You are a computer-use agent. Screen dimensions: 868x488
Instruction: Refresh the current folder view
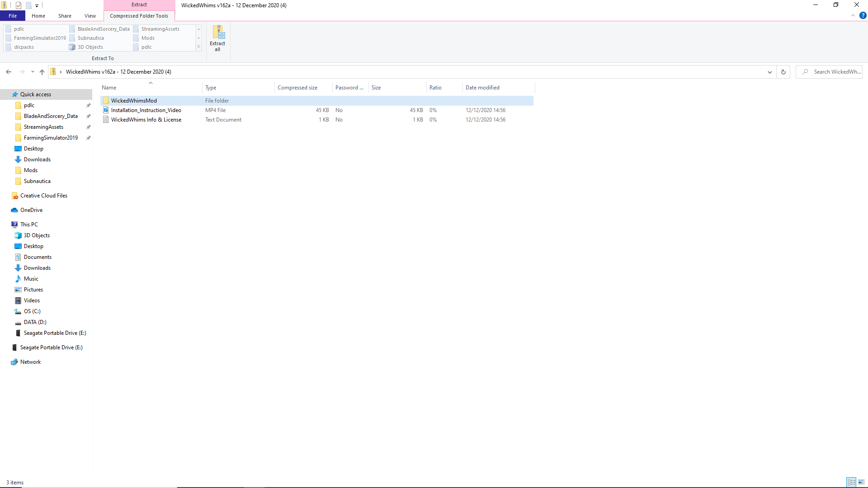783,72
